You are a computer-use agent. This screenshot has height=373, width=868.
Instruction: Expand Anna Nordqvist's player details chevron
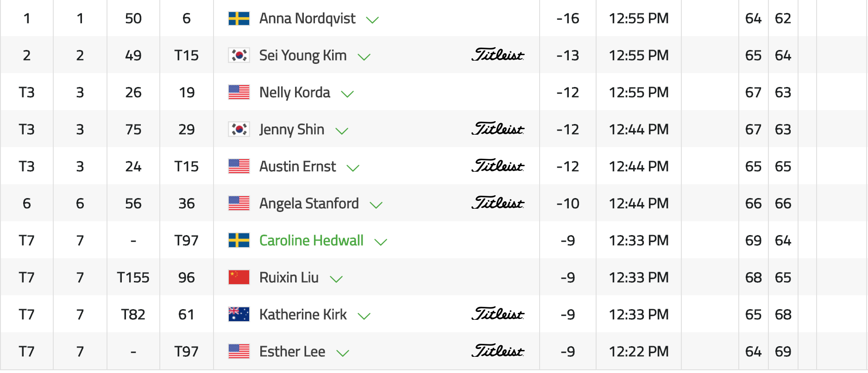372,20
